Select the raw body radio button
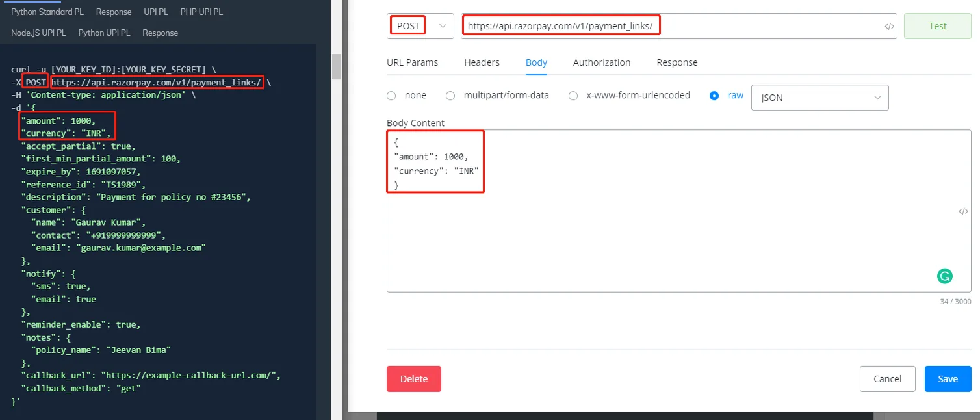Viewport: 980px width, 420px height. 714,96
